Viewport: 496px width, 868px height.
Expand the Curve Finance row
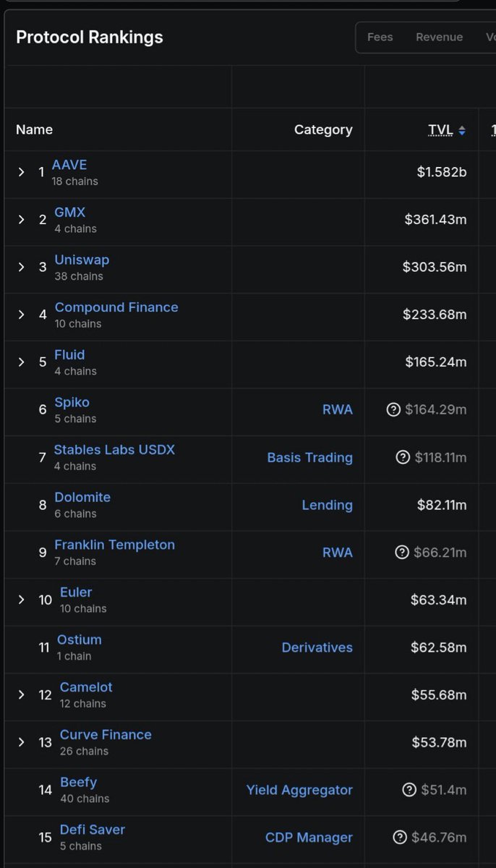pyautogui.click(x=22, y=742)
